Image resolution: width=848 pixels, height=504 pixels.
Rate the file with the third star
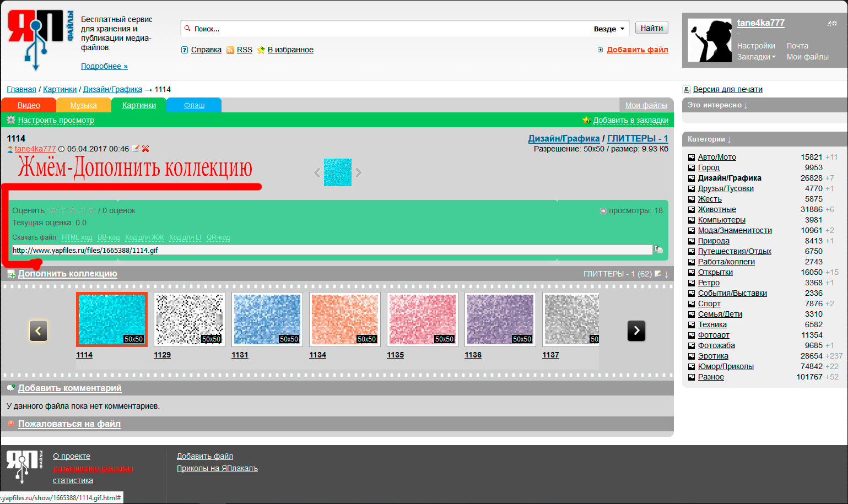point(73,210)
